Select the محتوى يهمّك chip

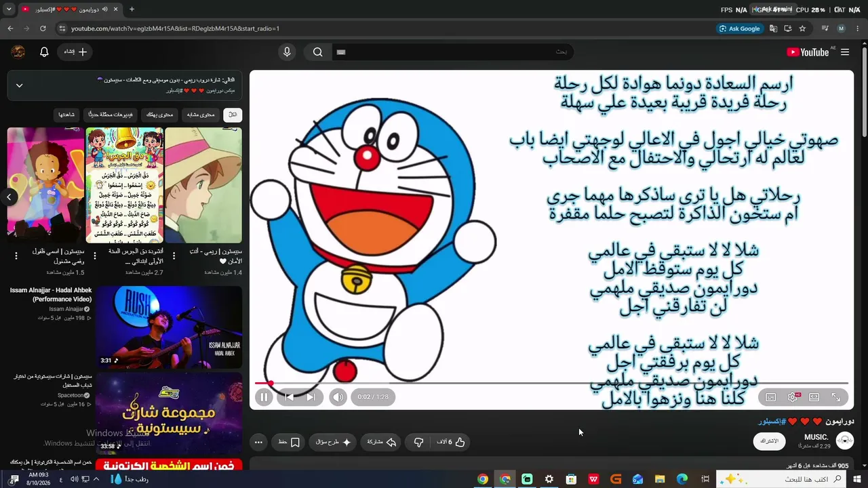click(x=160, y=115)
